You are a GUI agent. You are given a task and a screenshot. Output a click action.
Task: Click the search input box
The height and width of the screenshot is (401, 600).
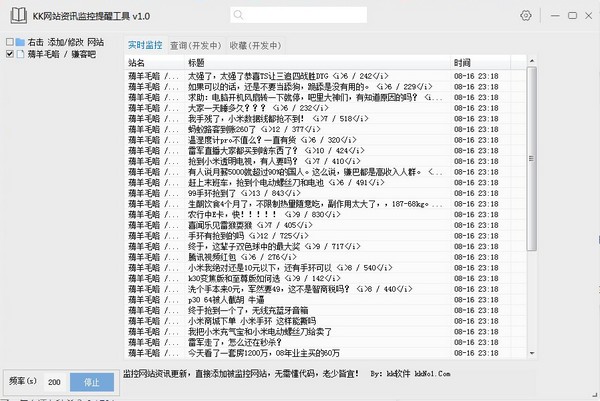tap(298, 15)
